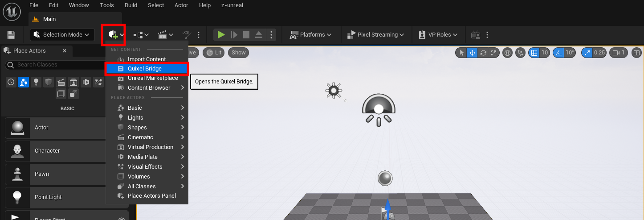Select the Visual Effects sparkle category icon
Screen dimensions: 644x220
[98, 82]
